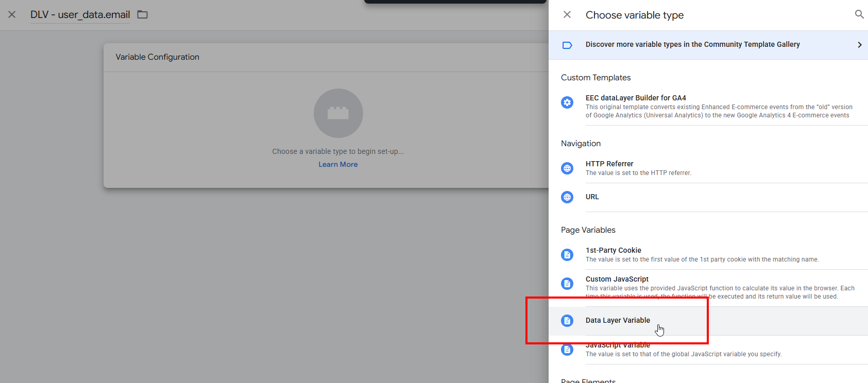Viewport: 868px width, 383px height.
Task: Click the Page Variables section heading
Action: (x=588, y=230)
